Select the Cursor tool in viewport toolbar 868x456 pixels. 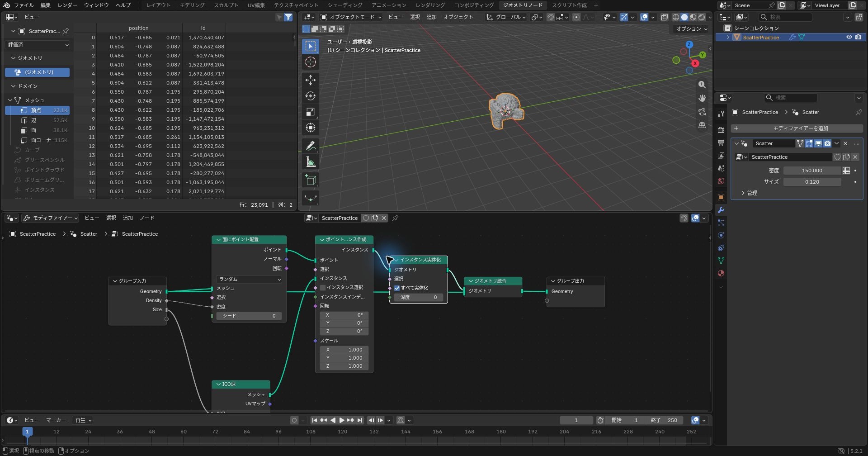(311, 62)
